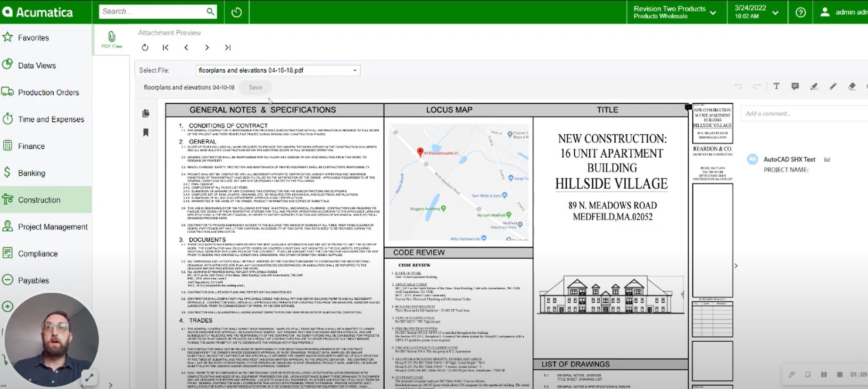Open the recent history clock icon
The image size is (868, 389).
click(237, 12)
